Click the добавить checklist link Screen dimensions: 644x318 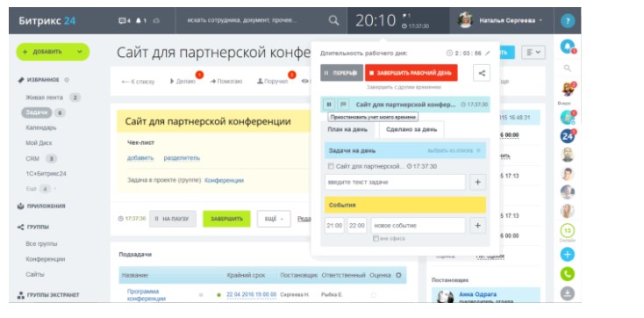(140, 158)
